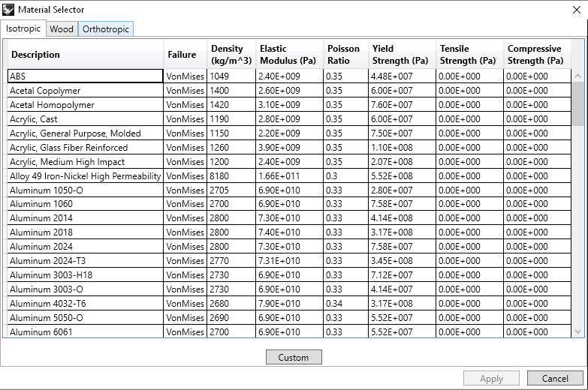Click the Cancel button
The height and width of the screenshot is (390, 588).
tap(555, 379)
